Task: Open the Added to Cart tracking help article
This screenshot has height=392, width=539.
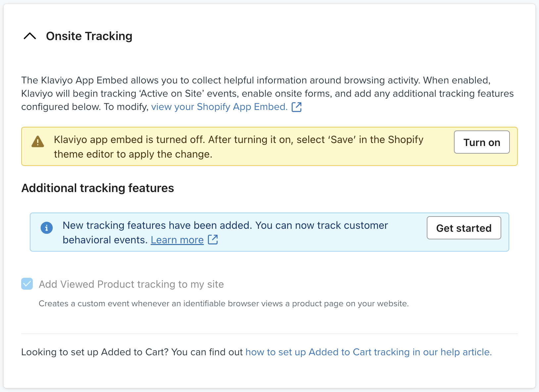Action: pyautogui.click(x=368, y=352)
